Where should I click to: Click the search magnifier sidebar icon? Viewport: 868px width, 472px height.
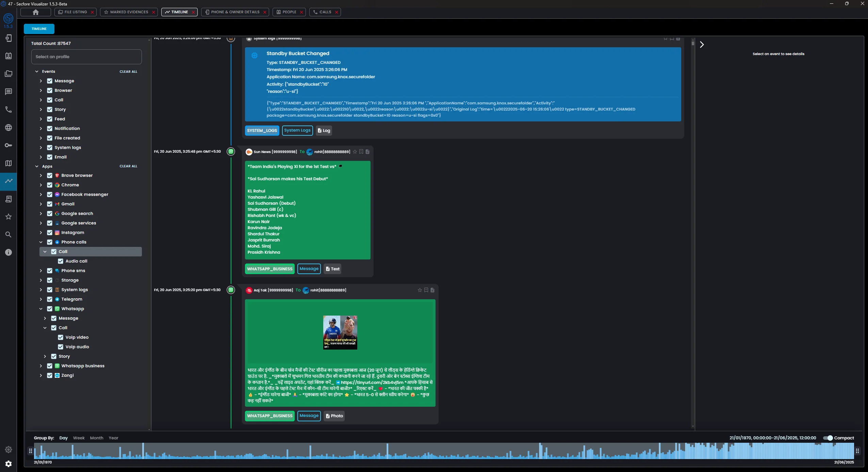click(9, 235)
